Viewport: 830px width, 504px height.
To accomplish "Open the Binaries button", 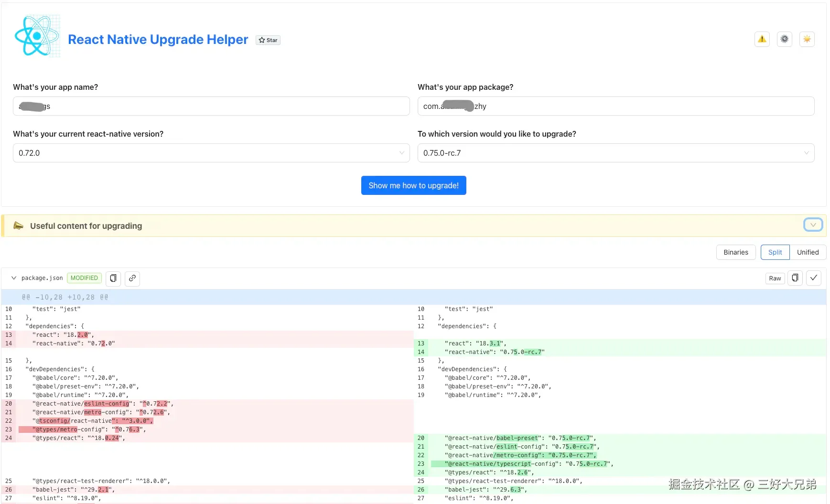I will coord(736,252).
